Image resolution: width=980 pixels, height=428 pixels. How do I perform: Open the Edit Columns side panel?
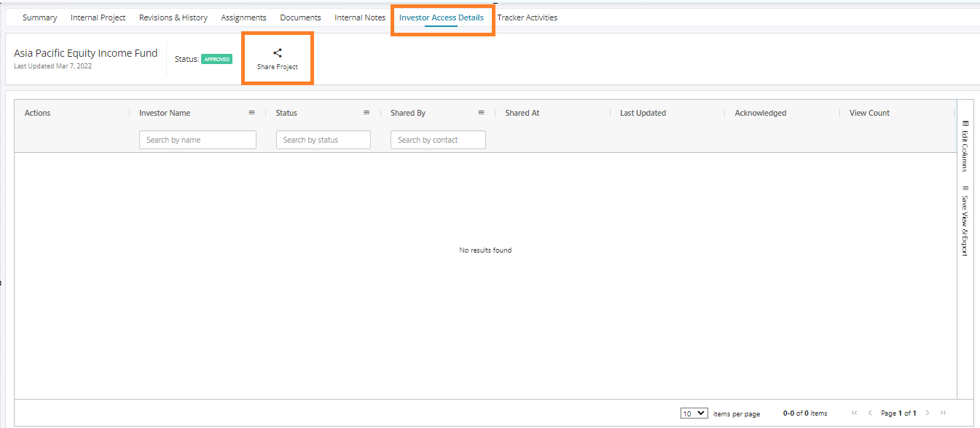(x=965, y=146)
